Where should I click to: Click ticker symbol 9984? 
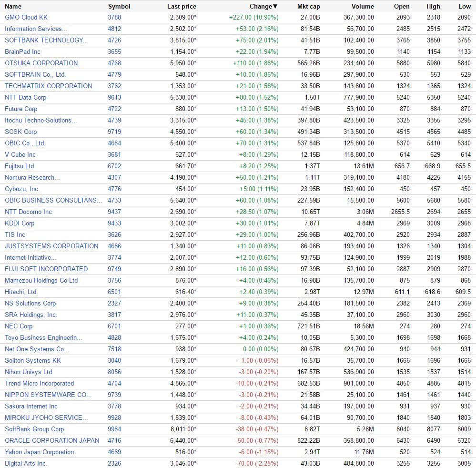click(x=114, y=429)
